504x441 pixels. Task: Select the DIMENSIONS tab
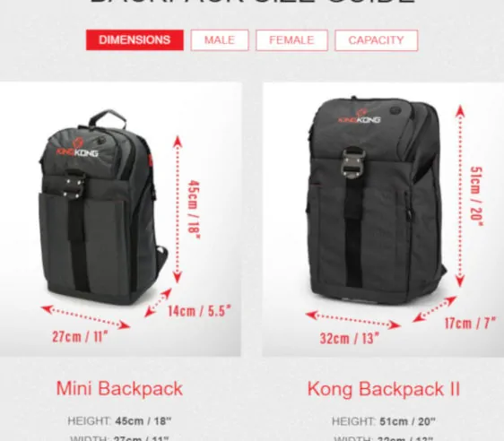(135, 40)
